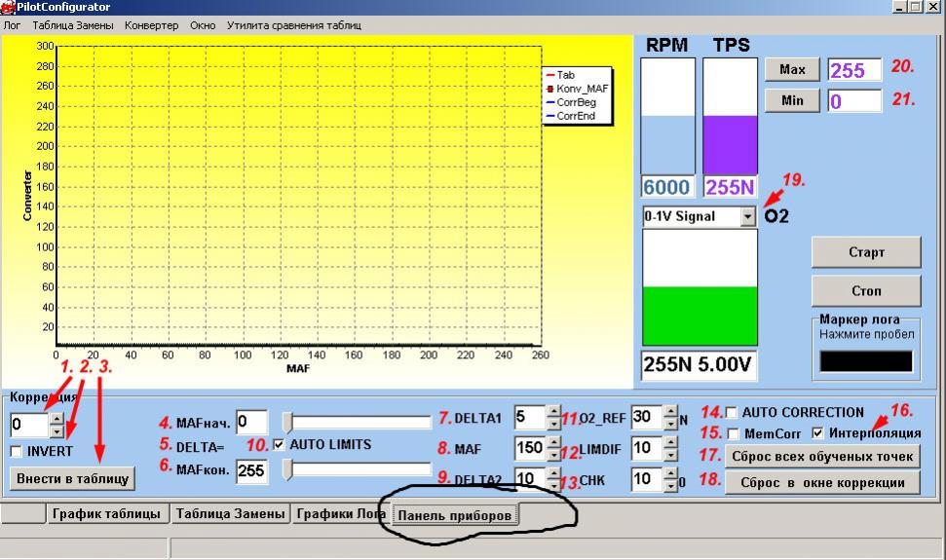Click the RPM 6000 readout
Viewport: 946px width, 560px height.
pyautogui.click(x=667, y=187)
